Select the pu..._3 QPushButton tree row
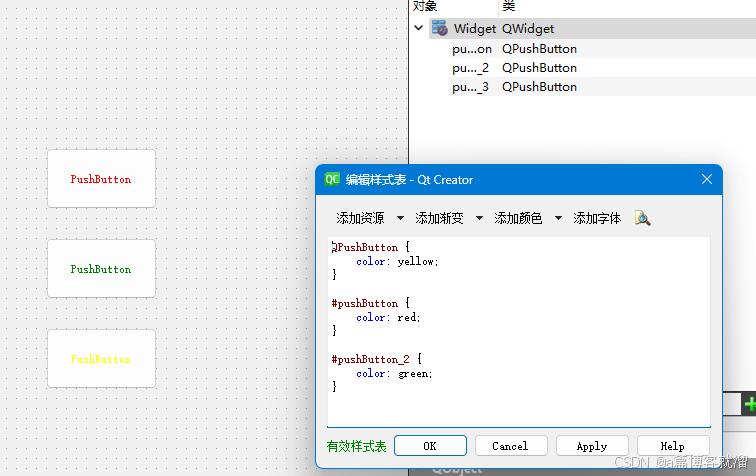Screen dimensions: 756x476 pos(602,87)
